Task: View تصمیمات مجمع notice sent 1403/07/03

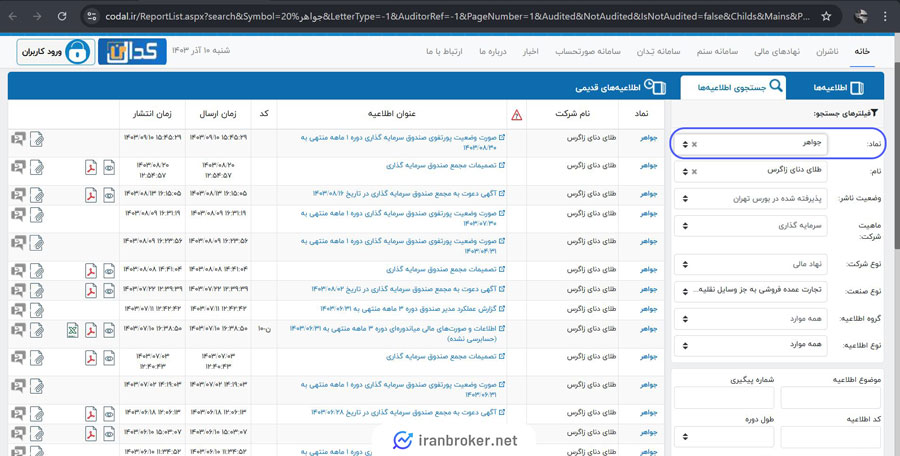Action: (109, 358)
